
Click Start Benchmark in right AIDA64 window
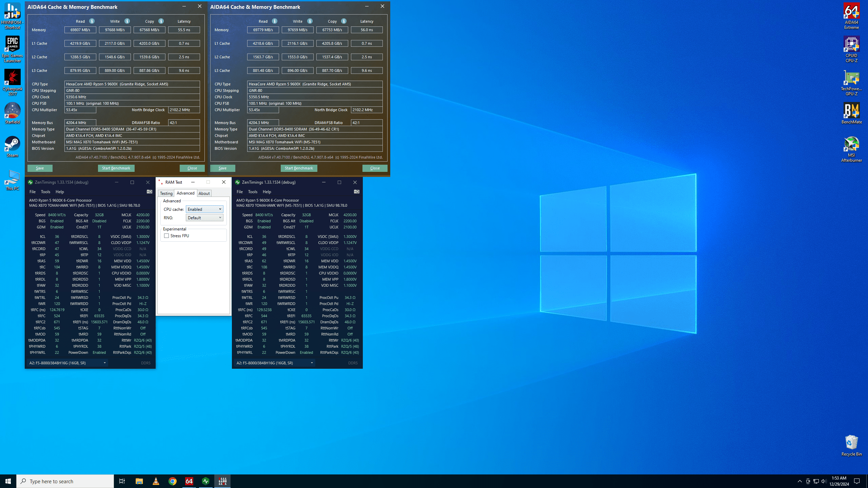299,168
